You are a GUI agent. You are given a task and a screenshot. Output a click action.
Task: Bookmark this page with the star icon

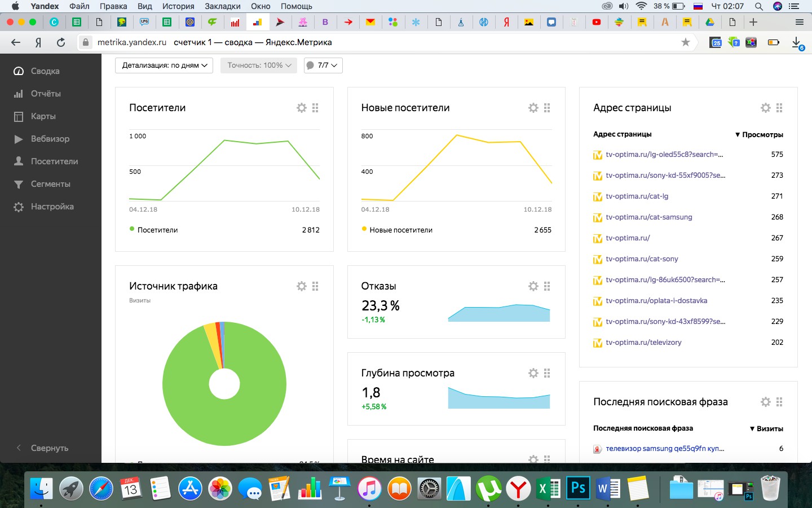pos(686,42)
